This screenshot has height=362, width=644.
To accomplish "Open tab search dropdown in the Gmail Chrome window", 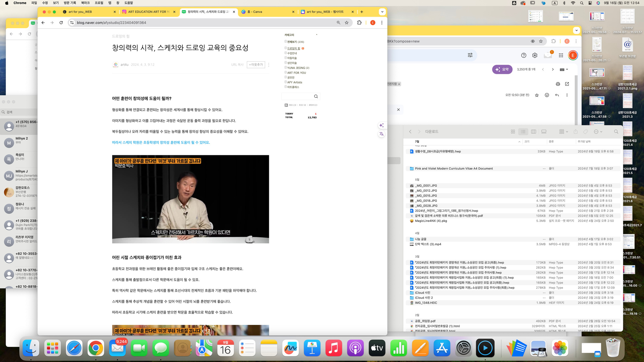I will [576, 30].
